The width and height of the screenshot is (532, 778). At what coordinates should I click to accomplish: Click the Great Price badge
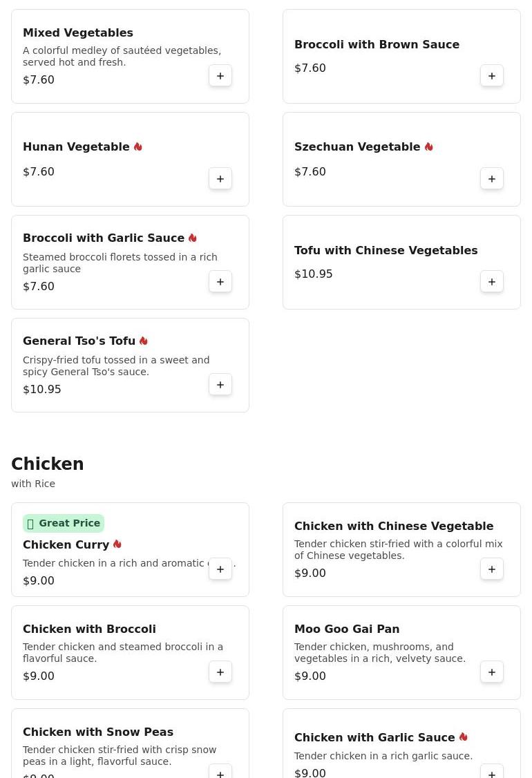pyautogui.click(x=64, y=523)
